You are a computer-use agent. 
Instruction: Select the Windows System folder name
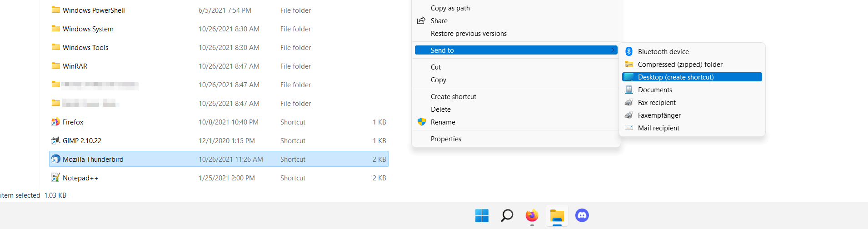click(88, 29)
